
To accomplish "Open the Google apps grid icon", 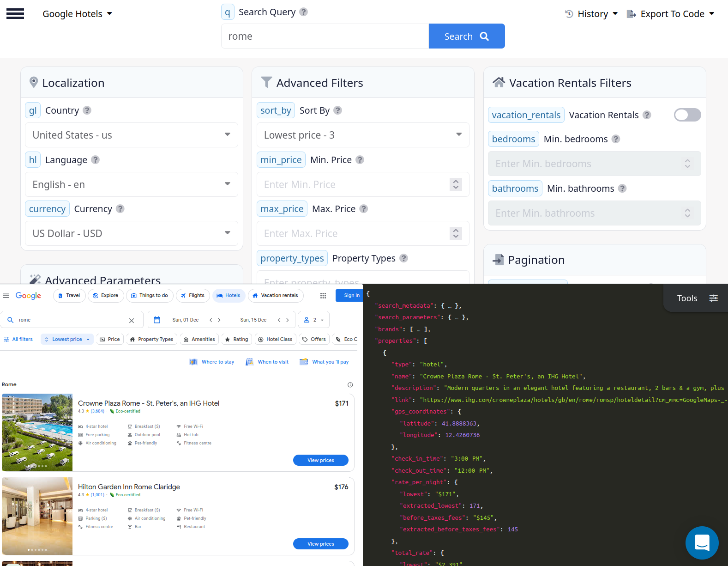I will (323, 296).
